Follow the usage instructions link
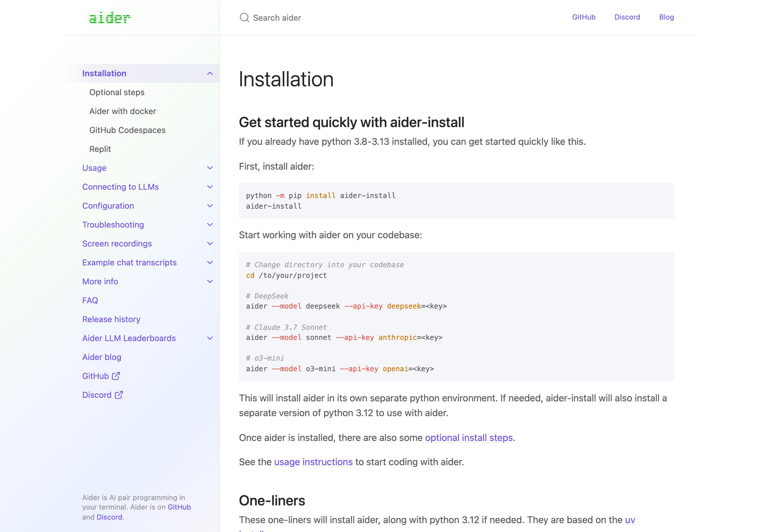The image size is (757, 532). click(x=313, y=462)
